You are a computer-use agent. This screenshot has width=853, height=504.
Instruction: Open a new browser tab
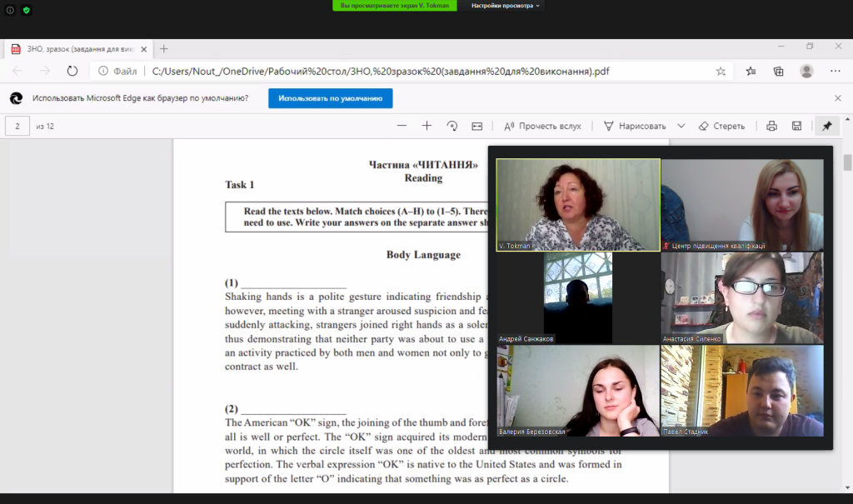tap(164, 49)
